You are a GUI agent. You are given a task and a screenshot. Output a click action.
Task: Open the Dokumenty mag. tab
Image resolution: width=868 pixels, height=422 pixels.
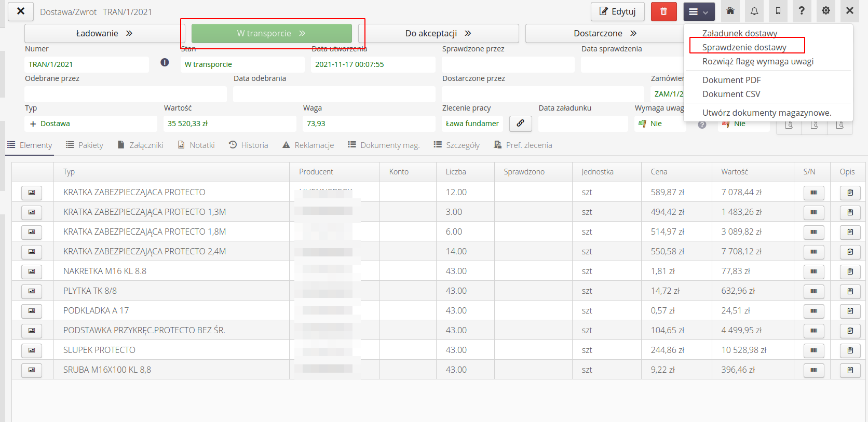point(384,145)
